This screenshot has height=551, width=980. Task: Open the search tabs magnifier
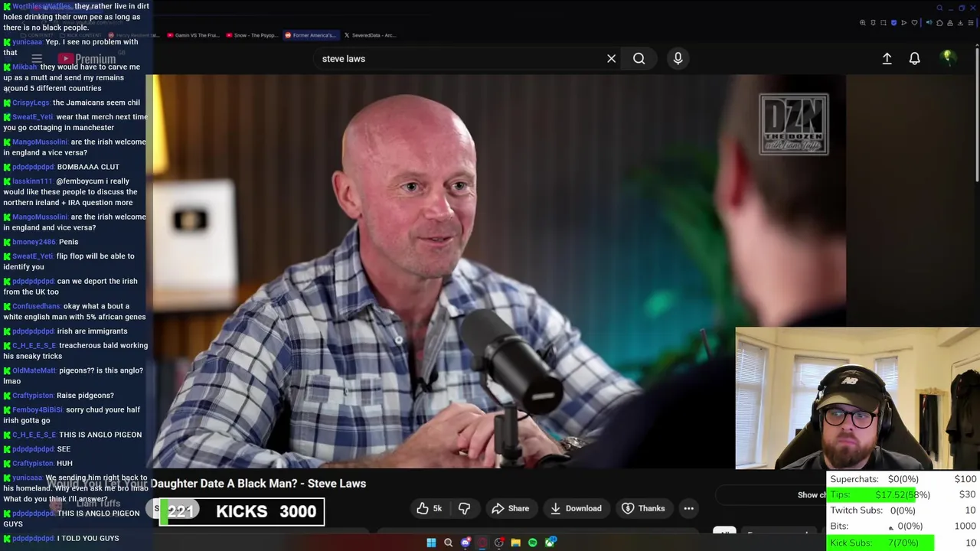[939, 8]
